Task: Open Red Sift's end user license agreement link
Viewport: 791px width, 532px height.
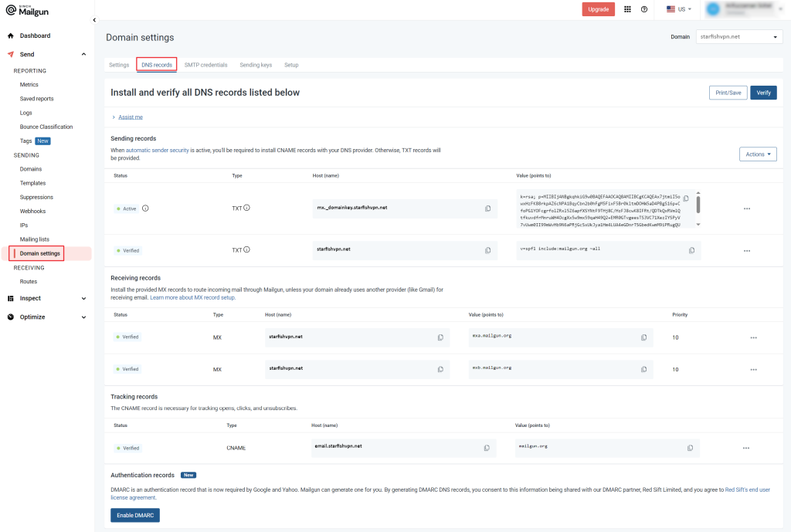Action: click(747, 490)
